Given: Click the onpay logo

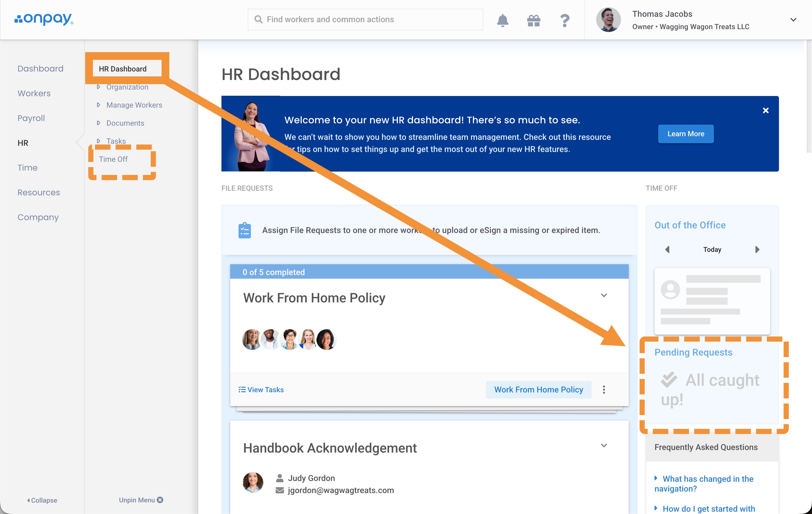Looking at the screenshot, I should coord(44,19).
